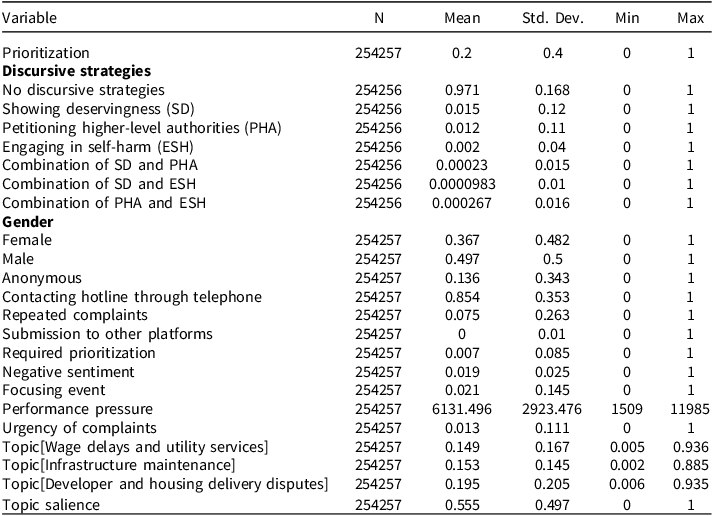
Task: Select the 'Anonymous' row label
Action: pyautogui.click(x=42, y=278)
